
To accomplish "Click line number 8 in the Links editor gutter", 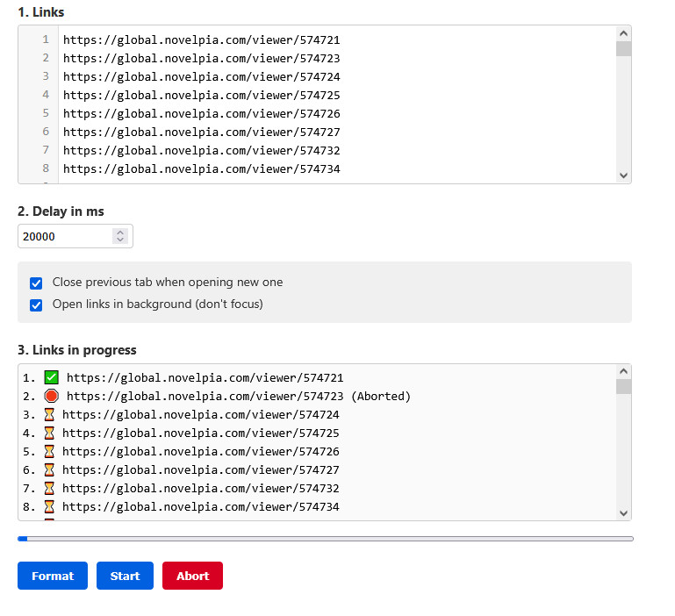I will coord(46,168).
